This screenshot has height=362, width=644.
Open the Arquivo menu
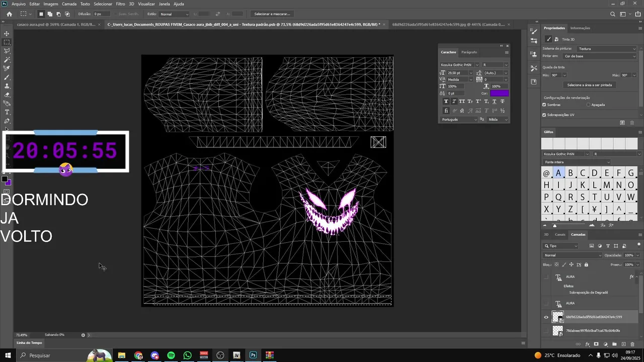coord(18,4)
